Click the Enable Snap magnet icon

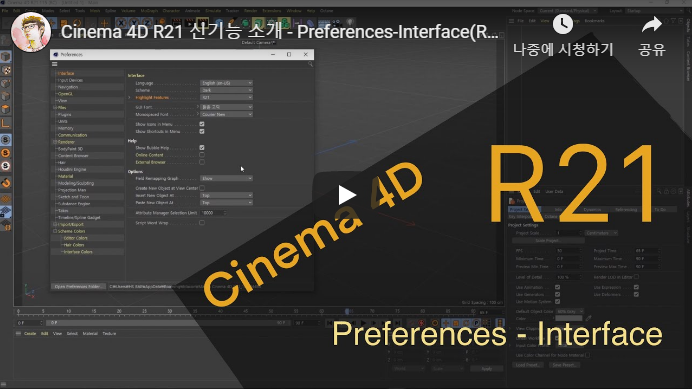click(6, 183)
